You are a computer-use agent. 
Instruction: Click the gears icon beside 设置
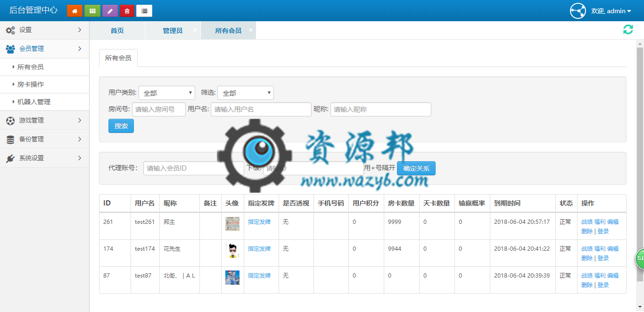(x=10, y=30)
